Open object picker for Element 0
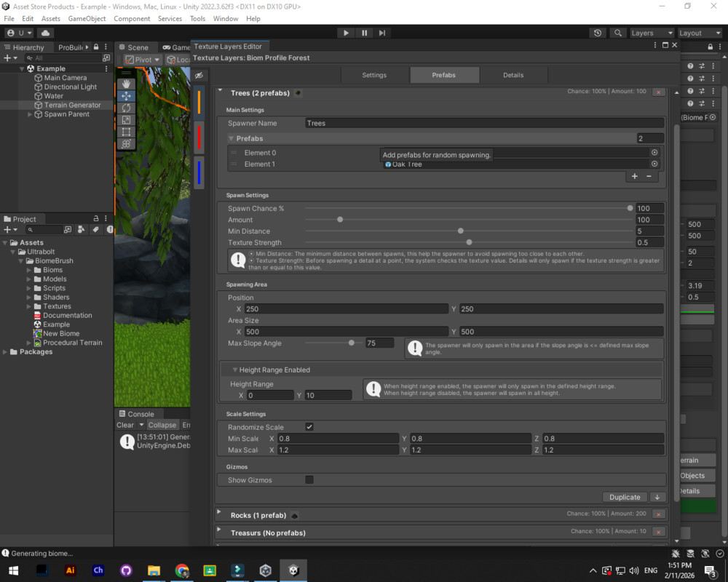This screenshot has height=582, width=728. (x=654, y=153)
